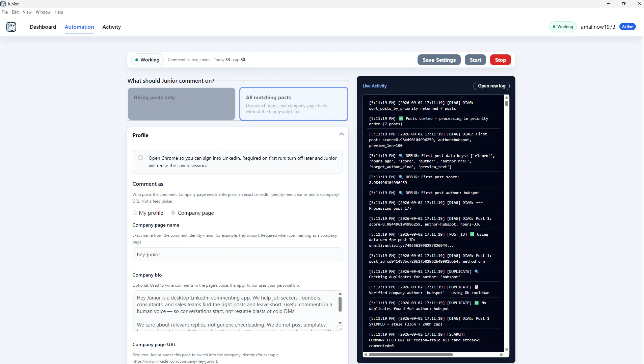Restore down the Junior window
Screen dimensions: 644x364
point(624,4)
